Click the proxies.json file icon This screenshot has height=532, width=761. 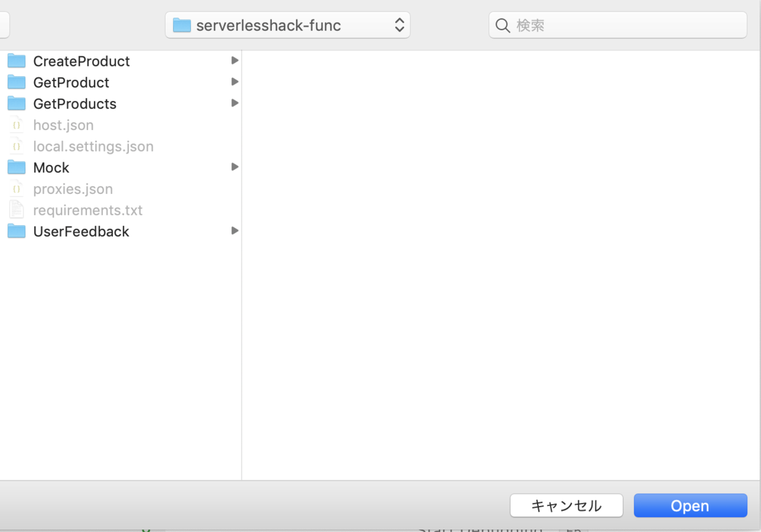[16, 189]
